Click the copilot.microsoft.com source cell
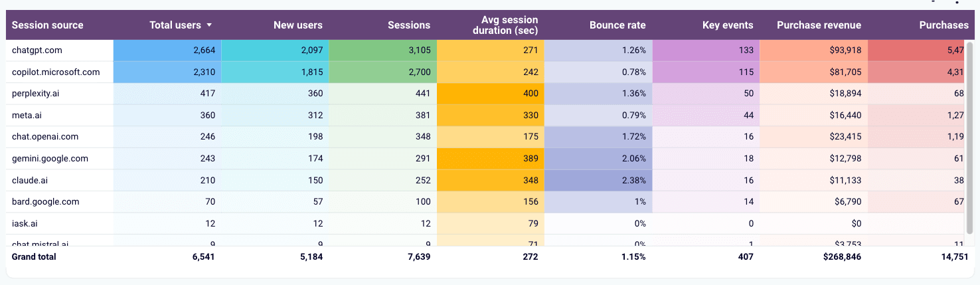Screen dimensions: 980x285 [x=56, y=72]
